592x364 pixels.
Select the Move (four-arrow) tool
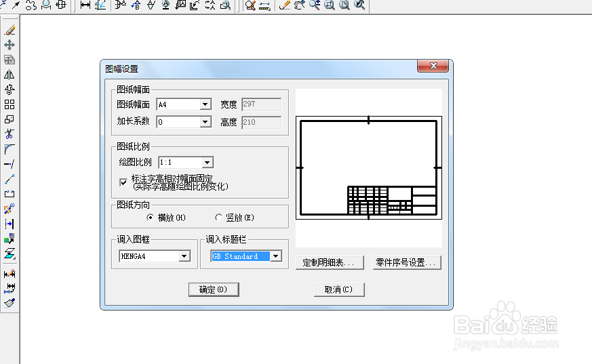tap(9, 45)
